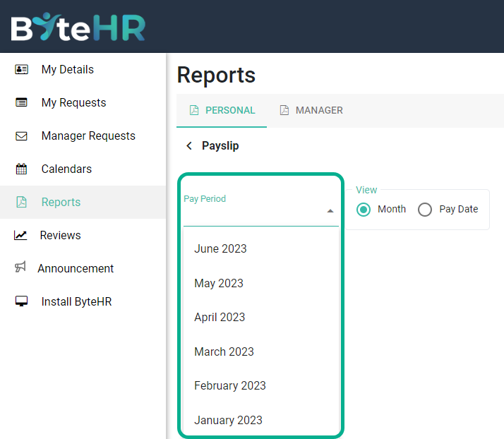Open Install ByteHR in the sidebar
The width and height of the screenshot is (504, 439).
coord(83,301)
